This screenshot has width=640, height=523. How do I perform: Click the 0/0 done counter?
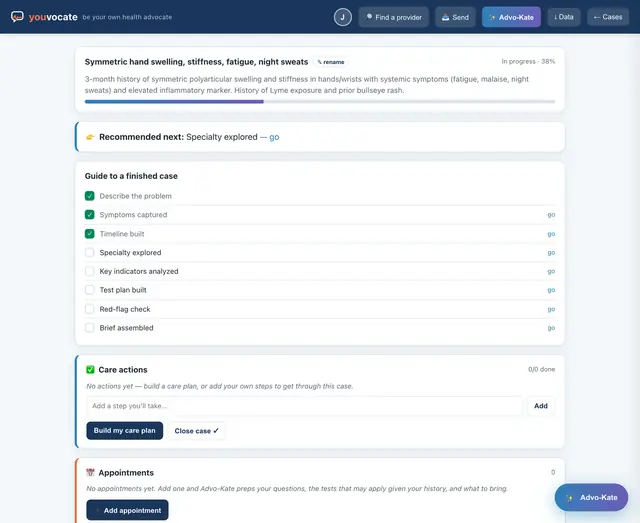[x=541, y=369]
